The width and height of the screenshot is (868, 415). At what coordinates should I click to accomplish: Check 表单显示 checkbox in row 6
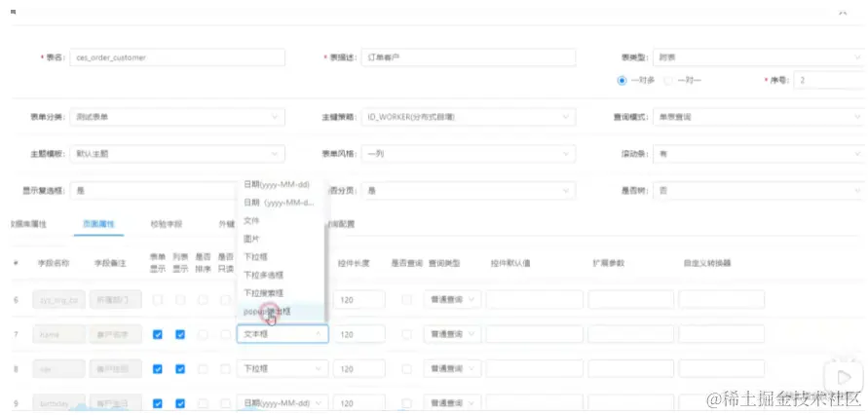pyautogui.click(x=158, y=300)
